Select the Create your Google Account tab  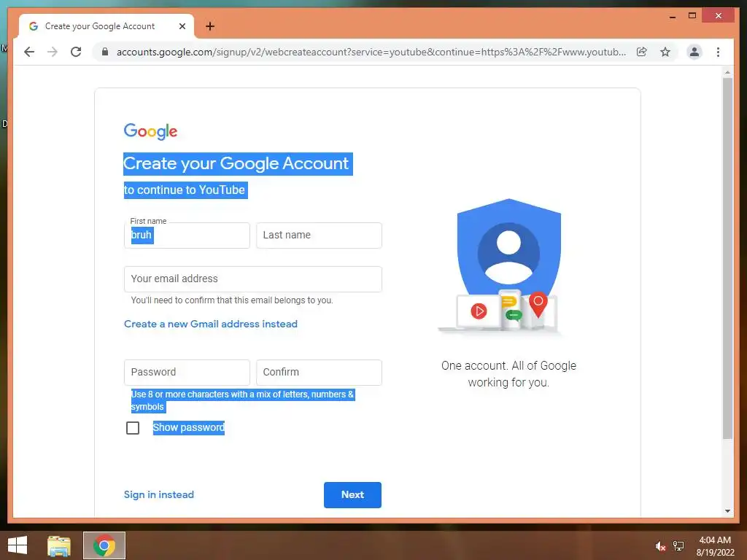(x=107, y=26)
